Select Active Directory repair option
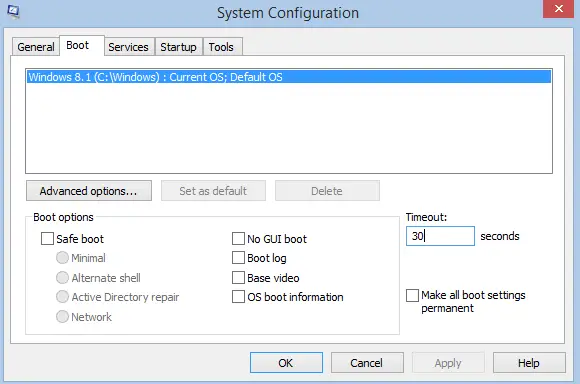Viewport: 580px width, 384px height. [x=62, y=297]
